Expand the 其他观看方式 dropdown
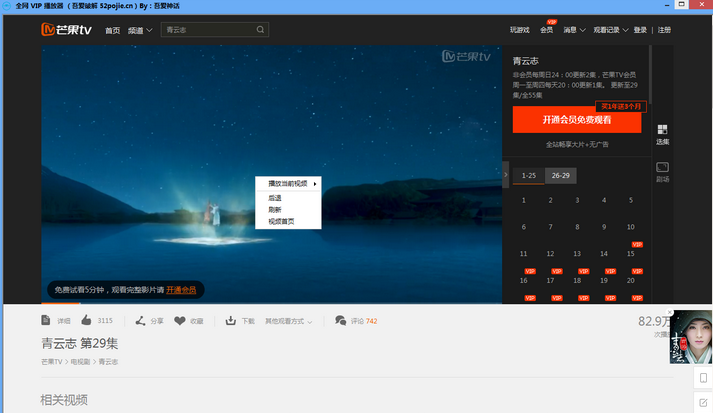 tap(289, 321)
